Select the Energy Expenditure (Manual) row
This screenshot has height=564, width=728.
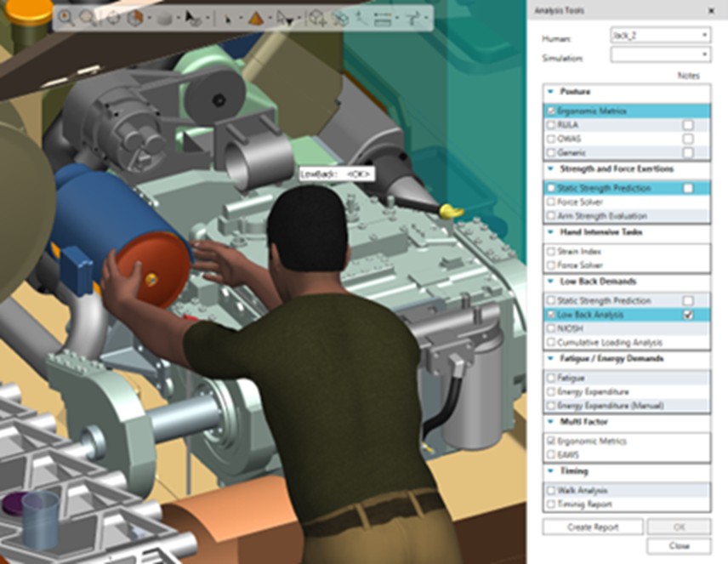click(x=627, y=406)
